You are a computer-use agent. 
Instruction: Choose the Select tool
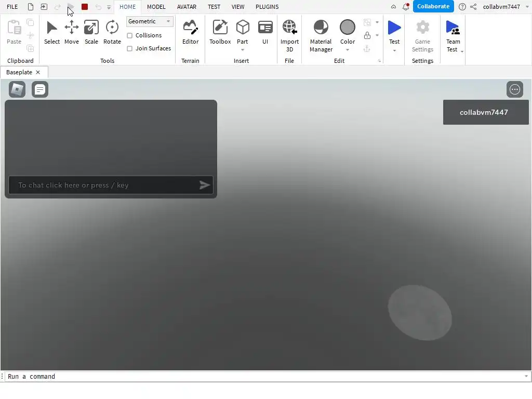(52, 33)
